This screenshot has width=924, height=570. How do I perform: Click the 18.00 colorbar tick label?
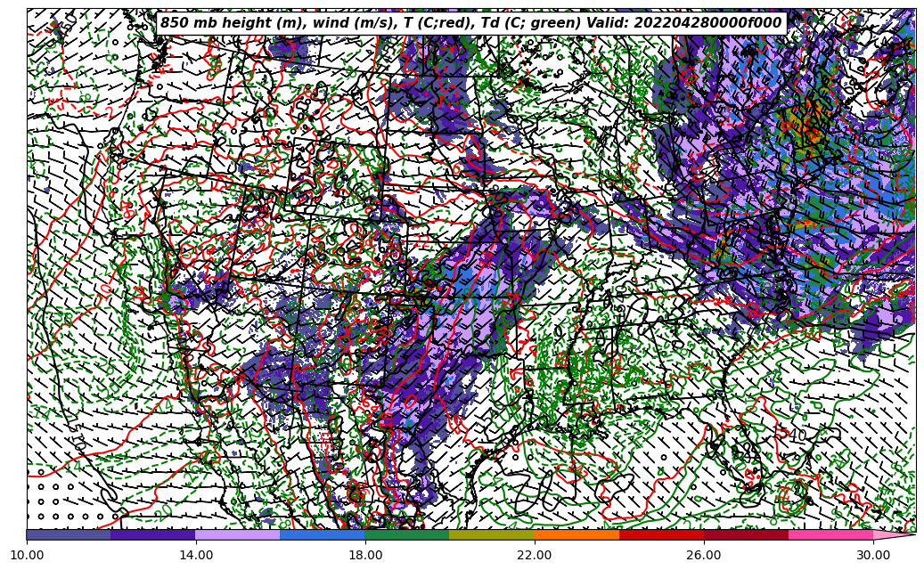click(364, 555)
